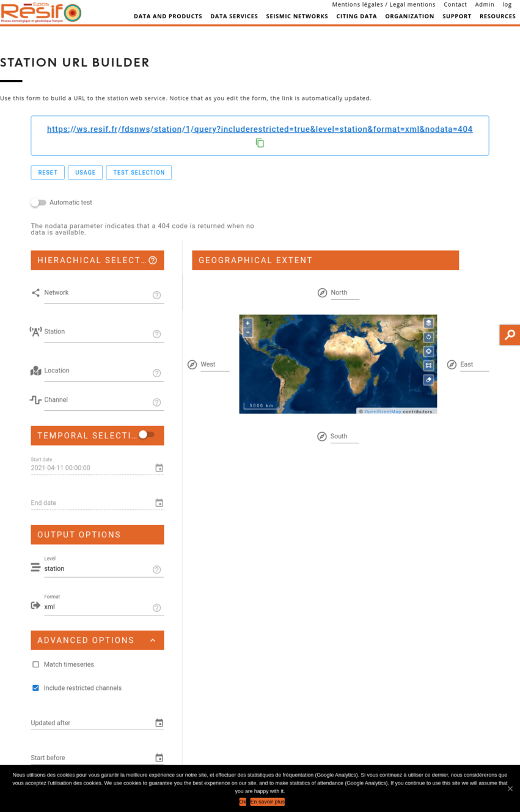Viewport: 520px width, 812px height.
Task: Open the Start before calendar picker
Action: coord(159,758)
